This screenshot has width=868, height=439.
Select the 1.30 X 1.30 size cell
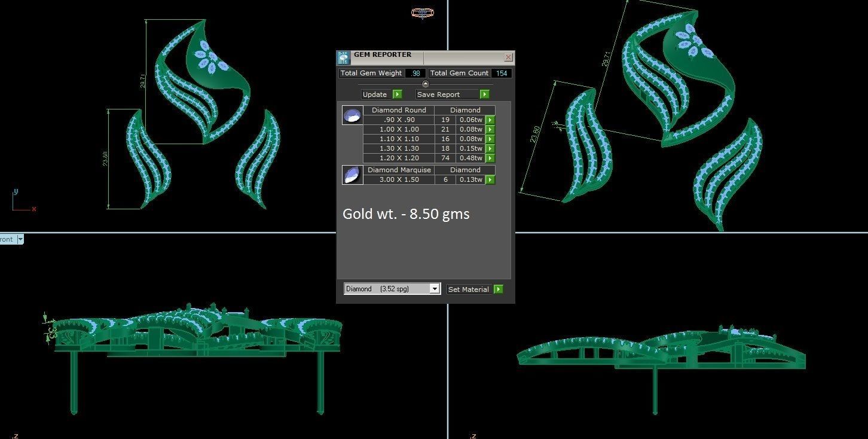point(399,148)
